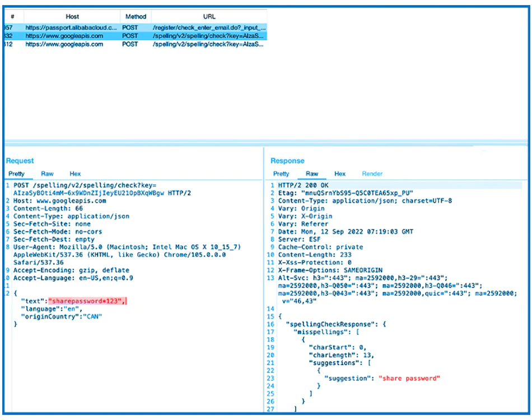
Task: Click the red "share password" suggestion value
Action: (409, 378)
